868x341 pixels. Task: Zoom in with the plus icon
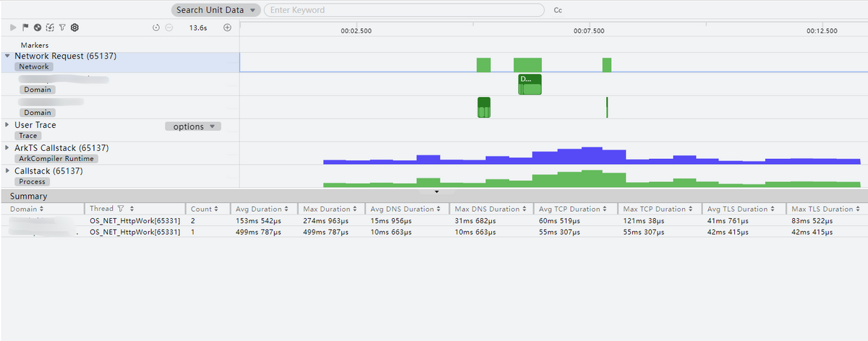tap(227, 27)
